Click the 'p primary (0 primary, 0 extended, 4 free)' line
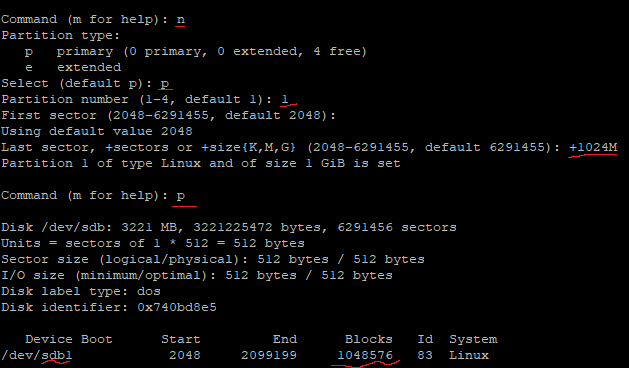 [196, 51]
